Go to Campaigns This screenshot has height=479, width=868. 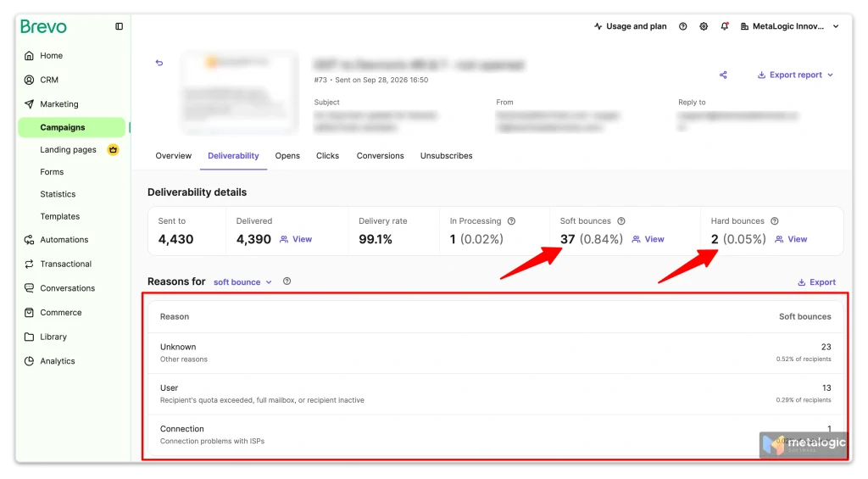72,127
